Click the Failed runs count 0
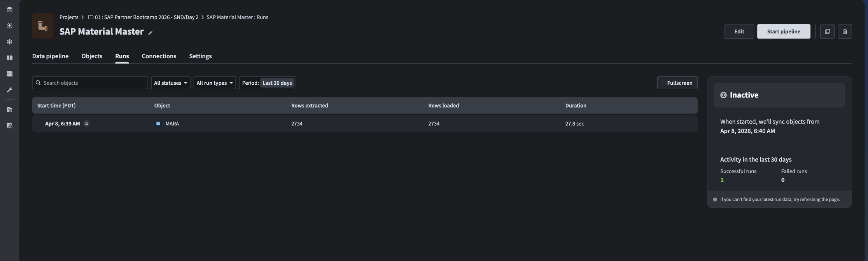 [783, 180]
